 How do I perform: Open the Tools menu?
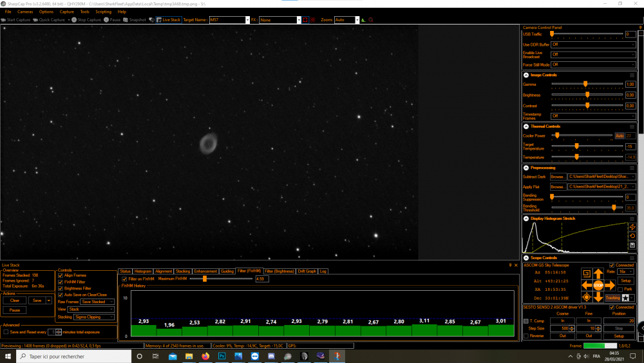[x=84, y=12]
